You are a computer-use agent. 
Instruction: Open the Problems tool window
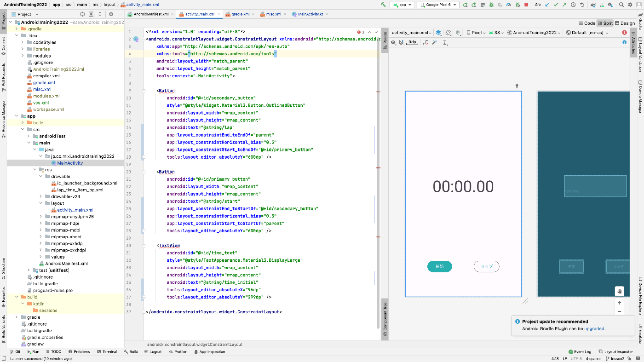pyautogui.click(x=79, y=351)
